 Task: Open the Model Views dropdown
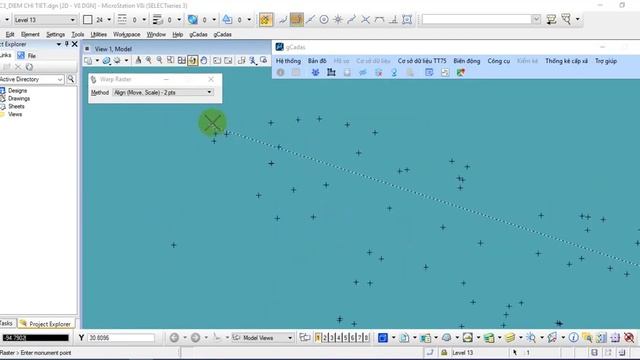point(263,338)
